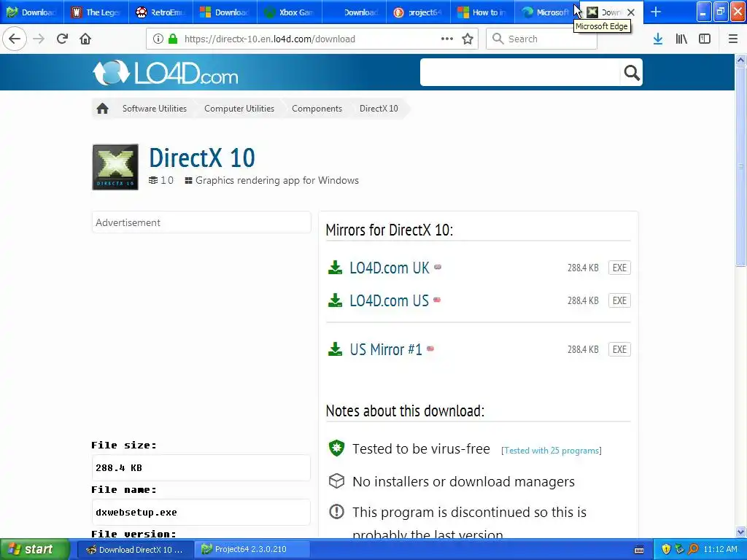Open the hamburger application menu
747x560 pixels.
[733, 39]
